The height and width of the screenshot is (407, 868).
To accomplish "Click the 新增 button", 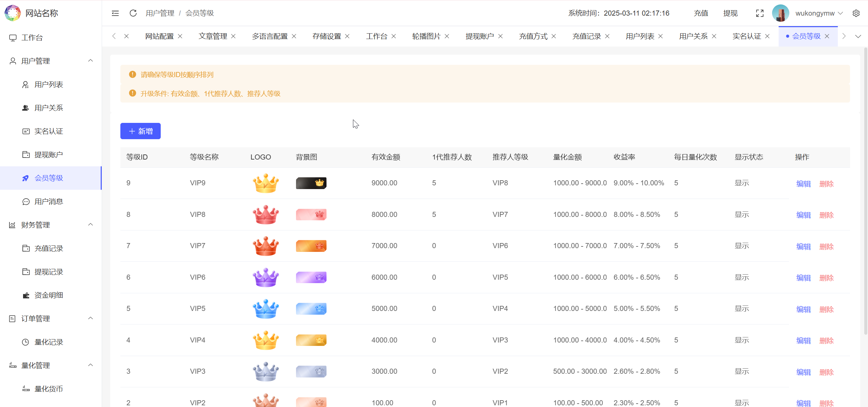I will pos(140,131).
